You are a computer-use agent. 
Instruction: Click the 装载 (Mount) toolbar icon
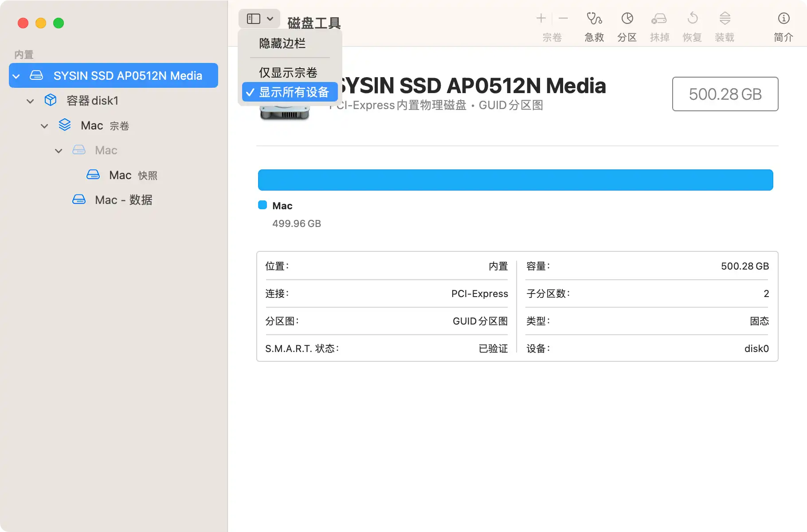725,25
